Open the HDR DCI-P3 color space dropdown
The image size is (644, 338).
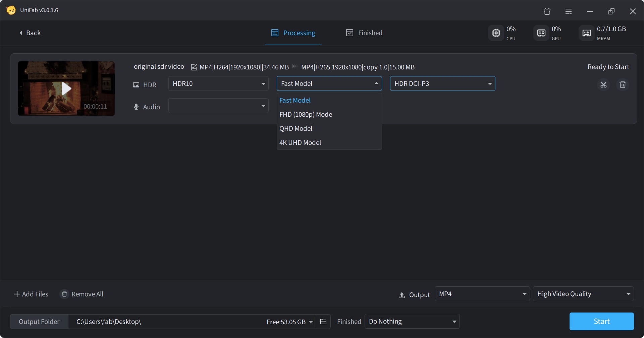point(442,83)
